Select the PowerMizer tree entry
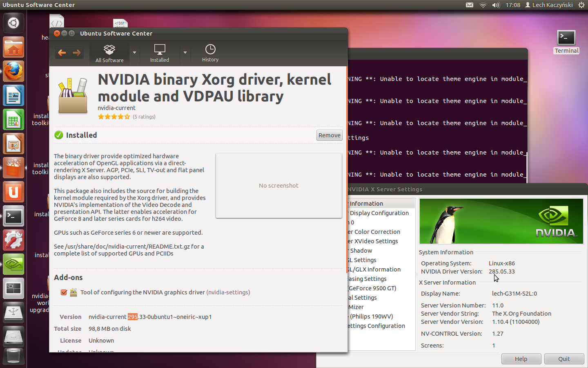588x368 pixels. [x=356, y=307]
